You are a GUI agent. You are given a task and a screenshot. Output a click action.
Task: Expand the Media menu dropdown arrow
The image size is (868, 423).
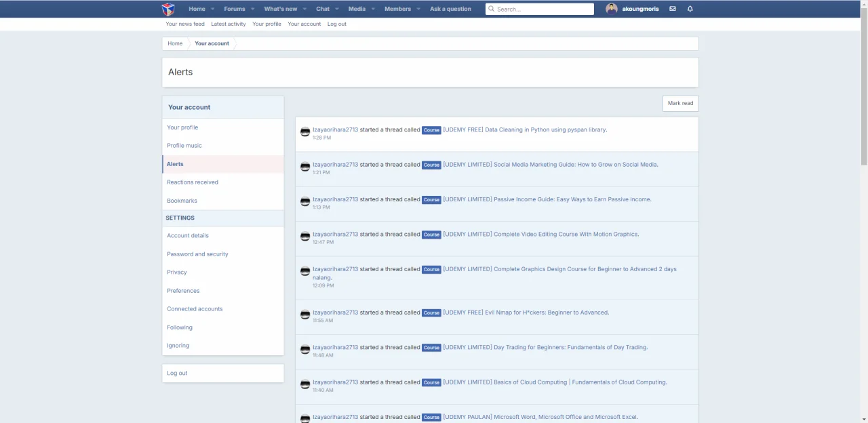coord(373,9)
